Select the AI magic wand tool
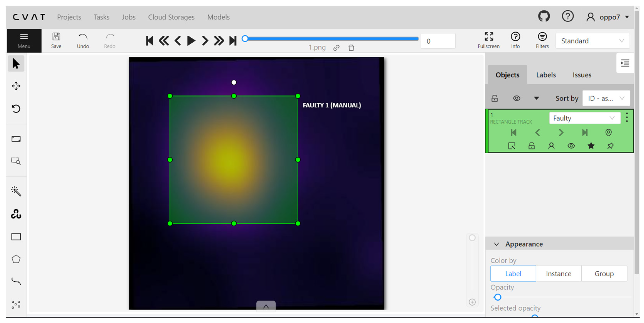Screen dimensions: 644x323 pos(16,191)
